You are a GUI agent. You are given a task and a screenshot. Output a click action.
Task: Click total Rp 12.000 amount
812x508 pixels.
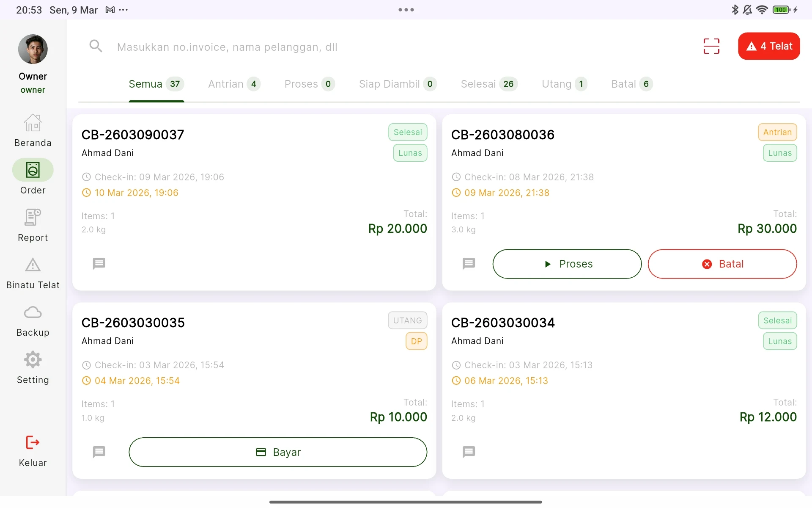[x=768, y=417]
